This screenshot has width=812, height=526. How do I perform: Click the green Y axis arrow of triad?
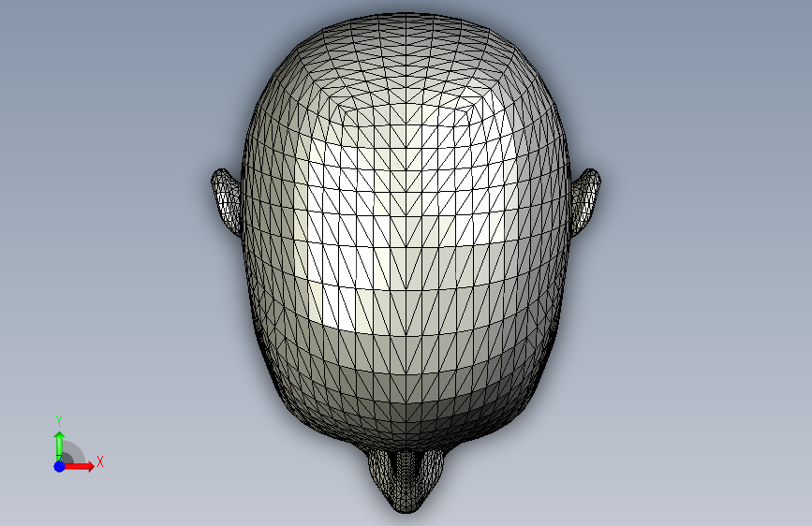pos(60,446)
